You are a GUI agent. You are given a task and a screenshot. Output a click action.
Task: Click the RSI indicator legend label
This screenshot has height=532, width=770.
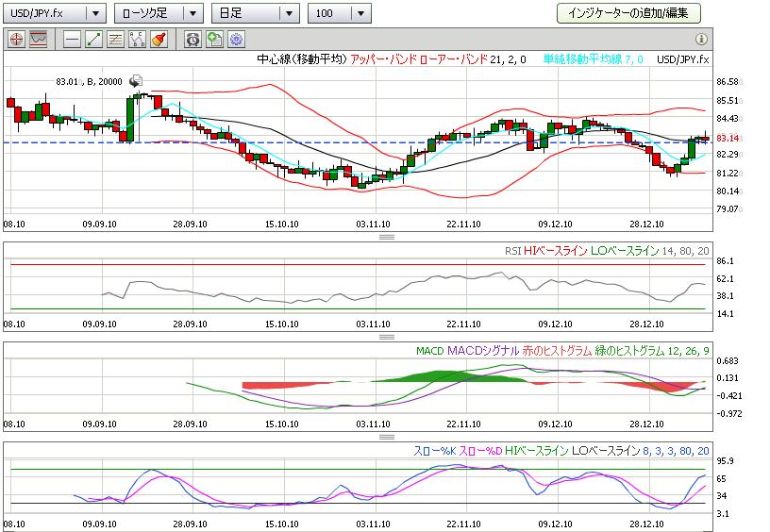click(x=512, y=251)
